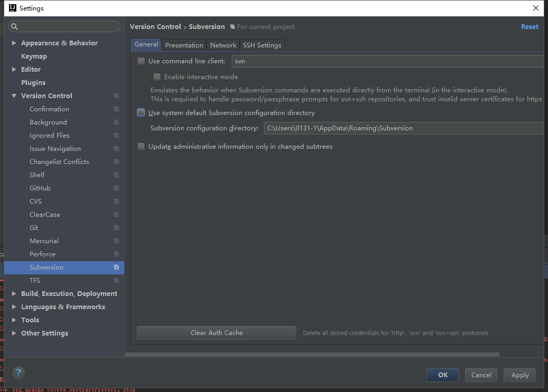Switch to the Presentation tab
This screenshot has width=548, height=392.
pos(184,45)
